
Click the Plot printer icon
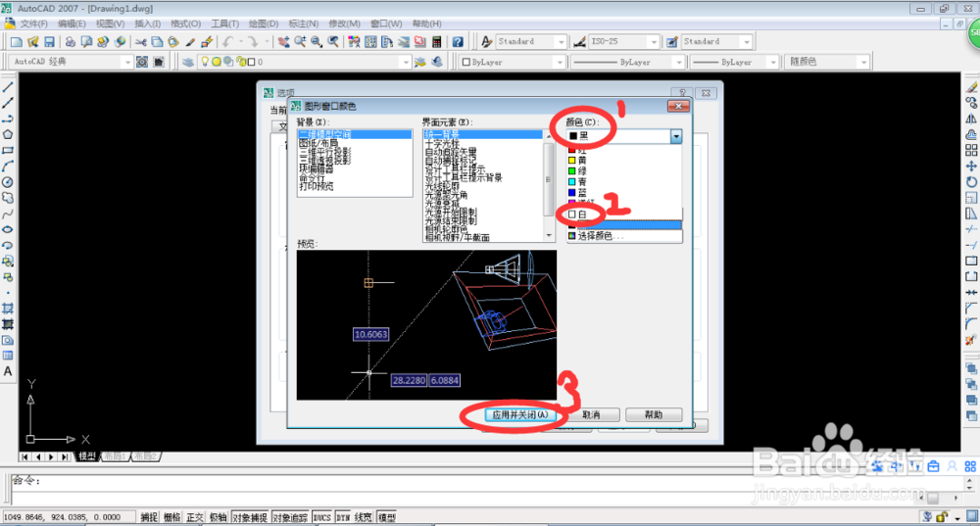[x=70, y=42]
